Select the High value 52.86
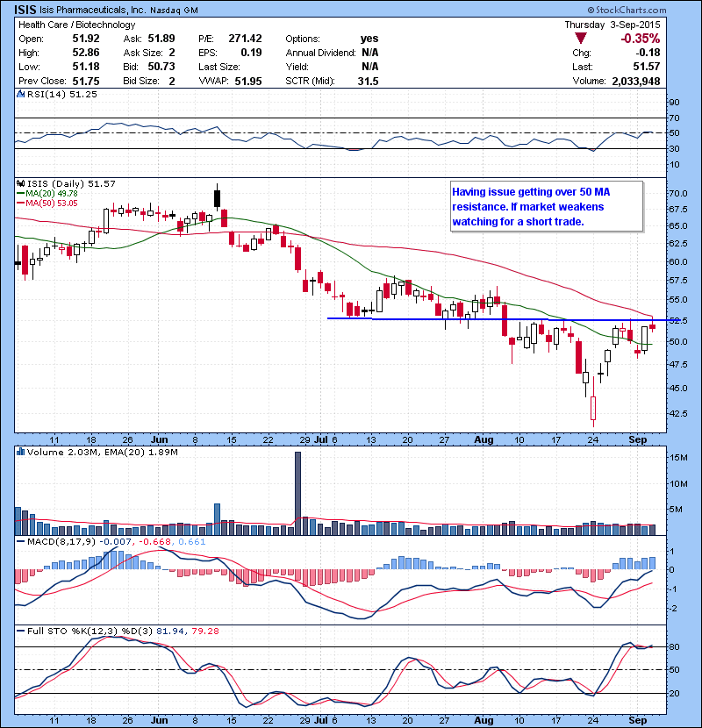Screen dimensions: 702x728 (86, 53)
